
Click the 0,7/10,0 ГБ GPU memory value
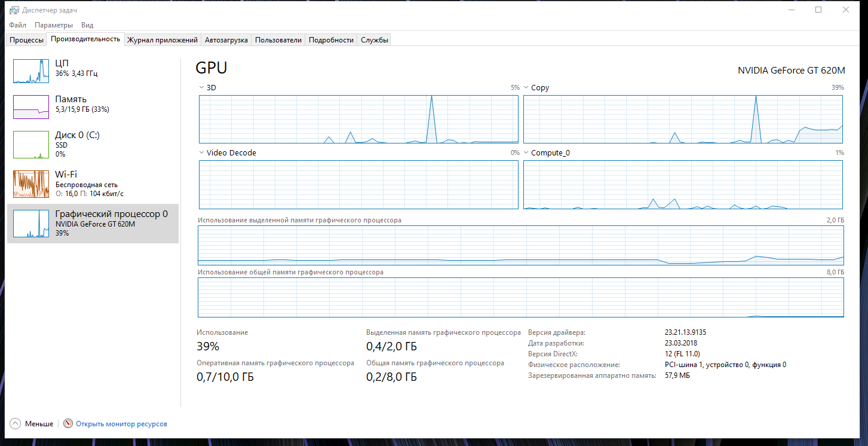click(x=225, y=377)
